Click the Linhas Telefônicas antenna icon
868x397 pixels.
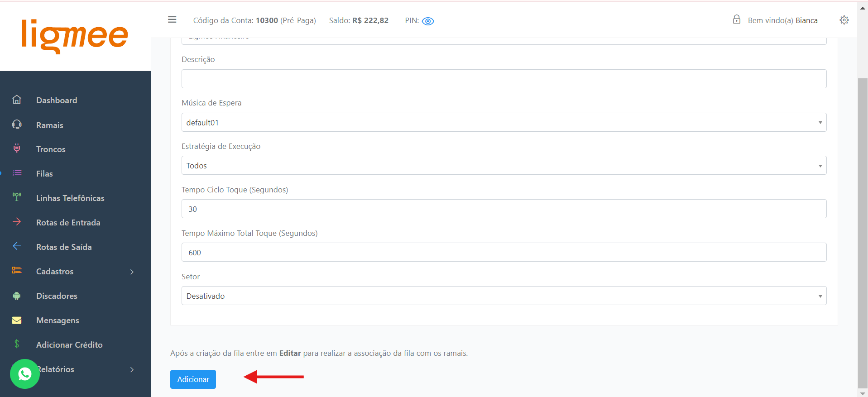click(x=17, y=197)
